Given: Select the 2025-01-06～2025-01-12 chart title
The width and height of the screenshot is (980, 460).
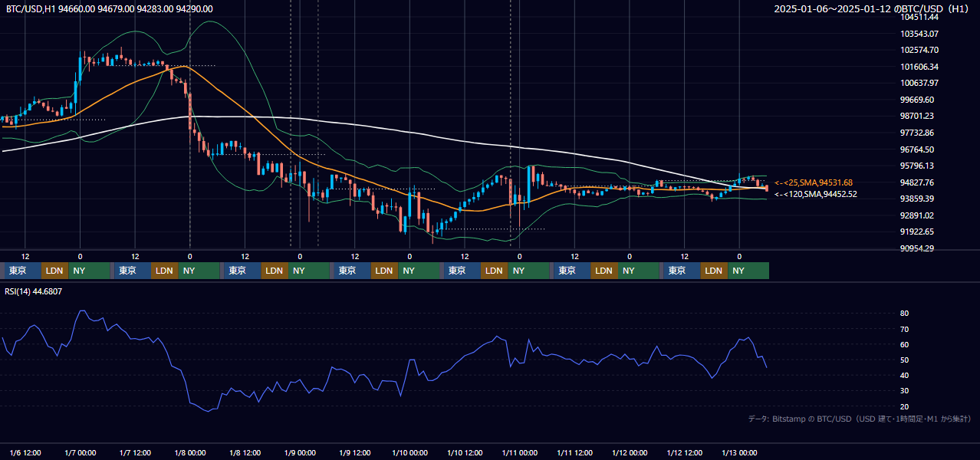Looking at the screenshot, I should pyautogui.click(x=873, y=9).
